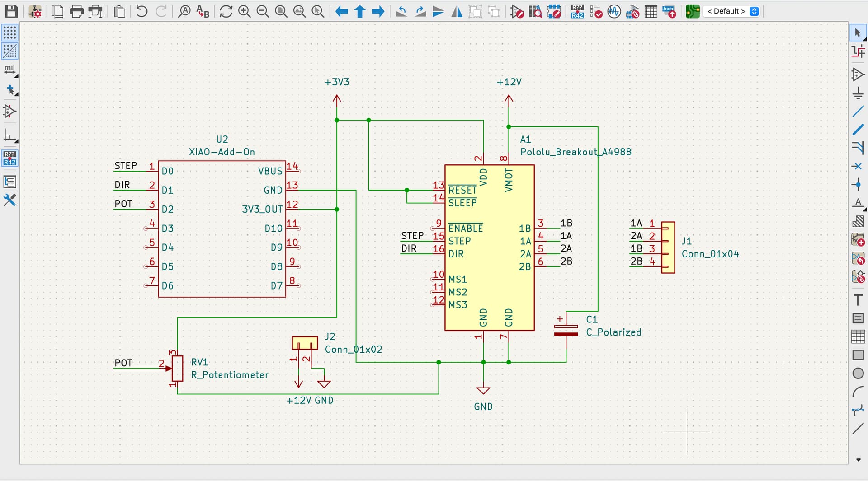
Task: Open the Default variant dropdown
Action: pyautogui.click(x=731, y=11)
